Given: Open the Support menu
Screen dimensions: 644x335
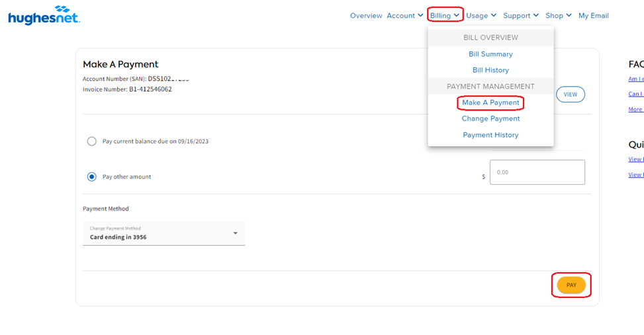Looking at the screenshot, I should (x=521, y=15).
